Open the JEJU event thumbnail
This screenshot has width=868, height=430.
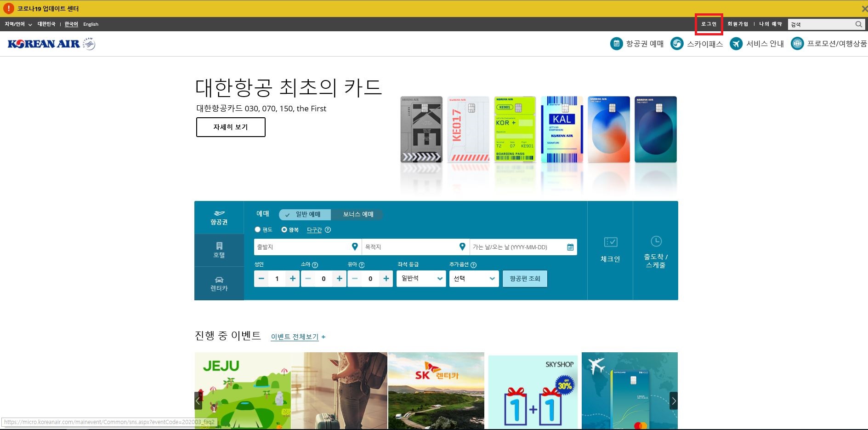[243, 390]
